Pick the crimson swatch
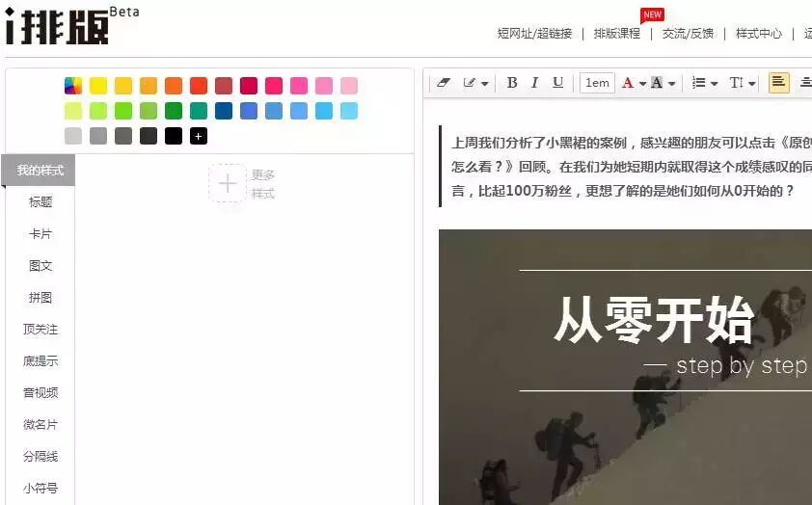 [x=249, y=86]
